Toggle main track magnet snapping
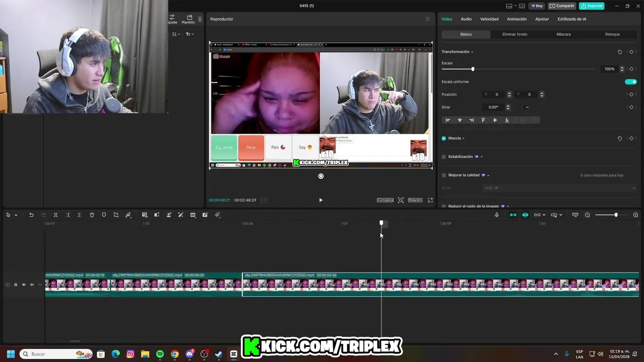 click(513, 215)
